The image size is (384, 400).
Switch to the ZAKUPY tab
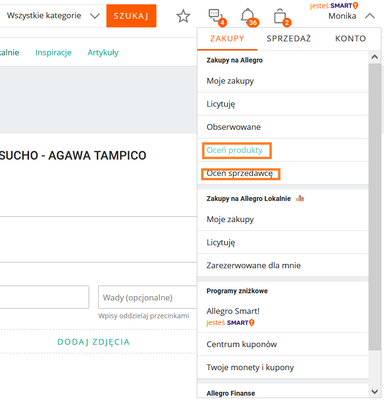[x=227, y=39]
